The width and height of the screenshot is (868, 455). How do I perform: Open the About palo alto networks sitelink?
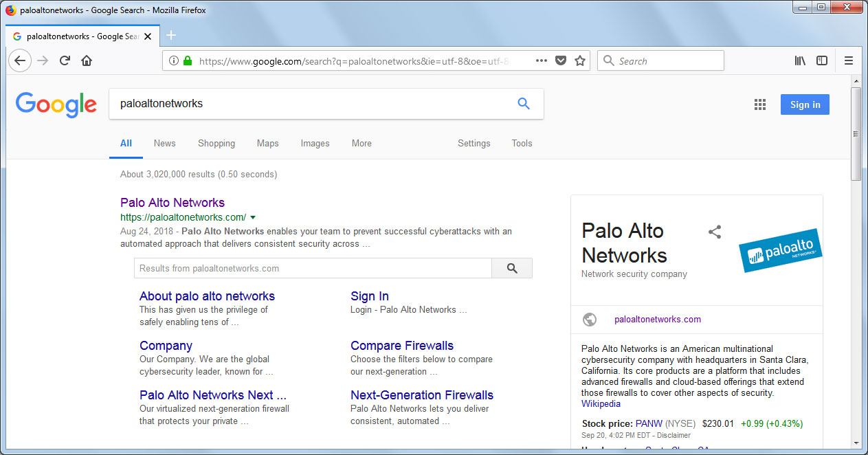click(x=207, y=296)
